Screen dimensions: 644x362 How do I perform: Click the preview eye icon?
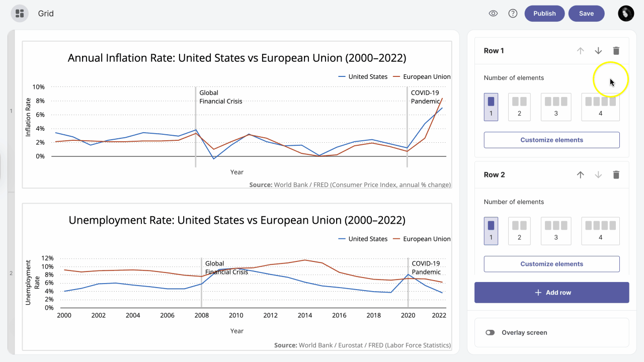(x=493, y=14)
